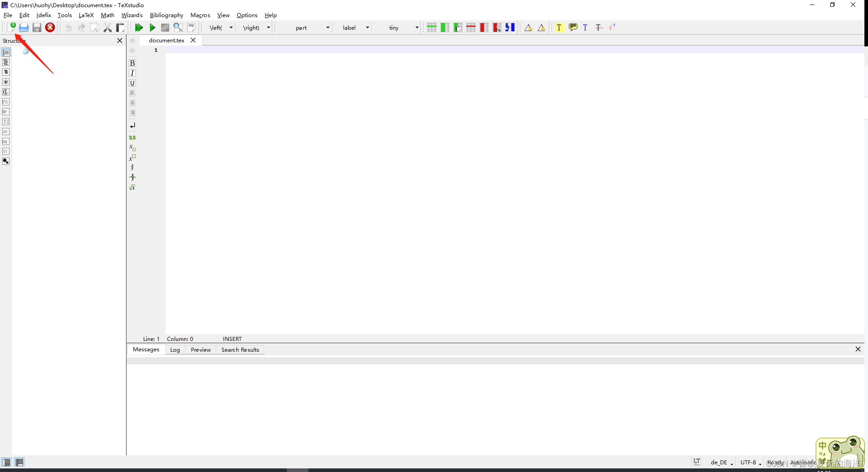Build and view with double green arrow
Viewport: 868px width, 472px height.
(139, 27)
